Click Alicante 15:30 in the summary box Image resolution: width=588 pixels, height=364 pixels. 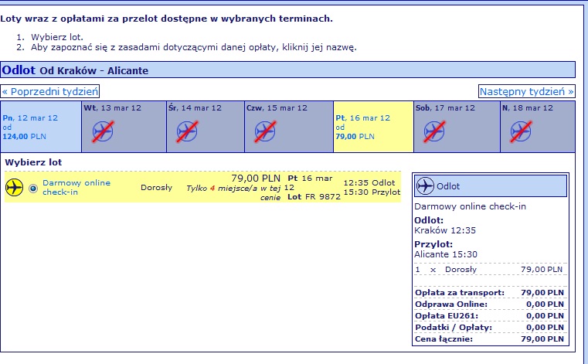pos(446,254)
